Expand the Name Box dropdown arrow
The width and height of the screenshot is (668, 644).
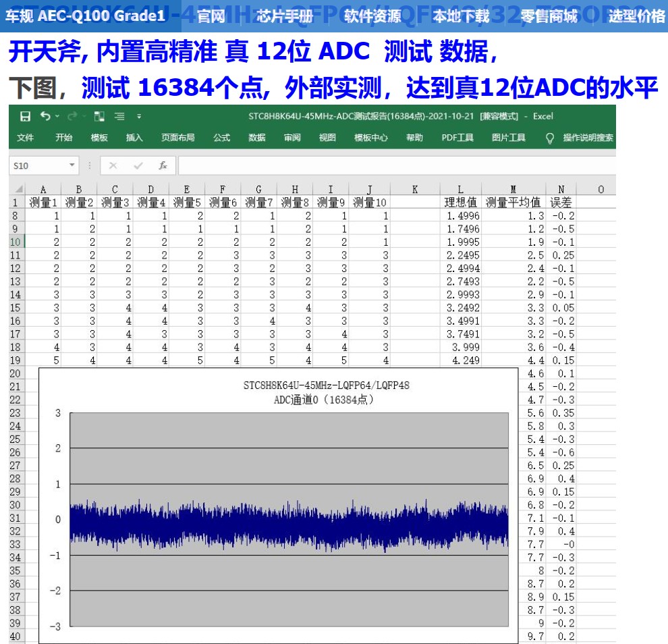click(72, 165)
